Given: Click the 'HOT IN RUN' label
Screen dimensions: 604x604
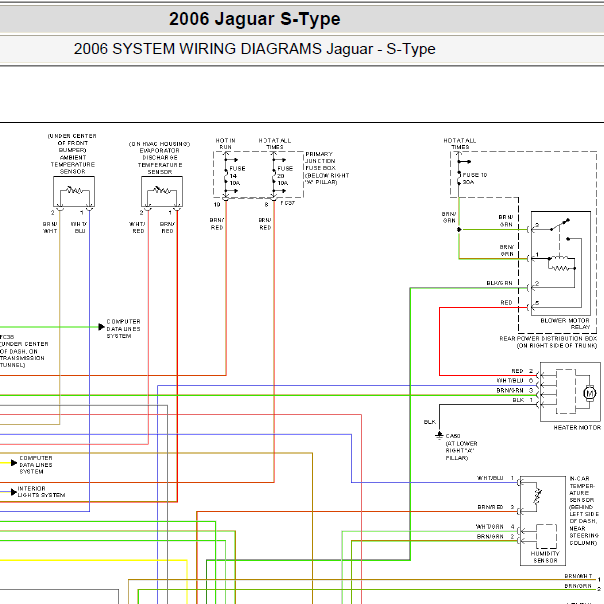Looking at the screenshot, I should 225,144.
